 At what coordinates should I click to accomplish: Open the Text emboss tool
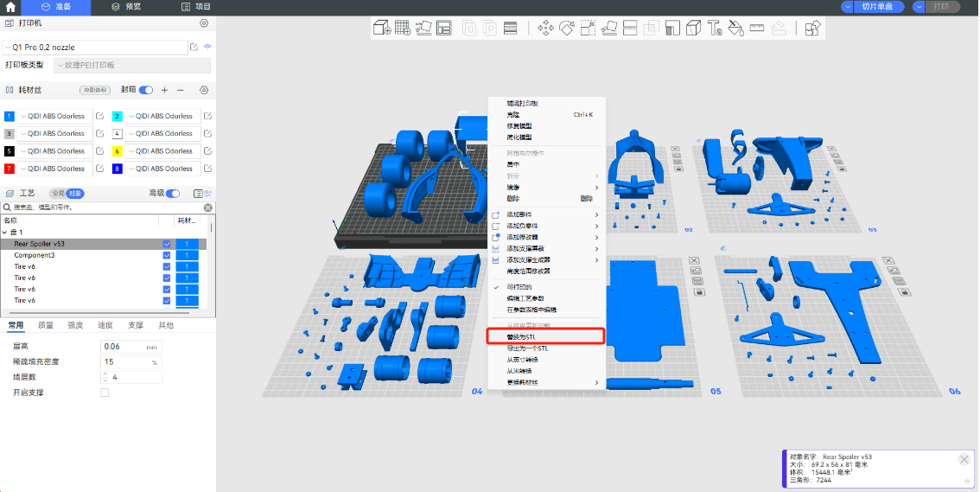(715, 29)
